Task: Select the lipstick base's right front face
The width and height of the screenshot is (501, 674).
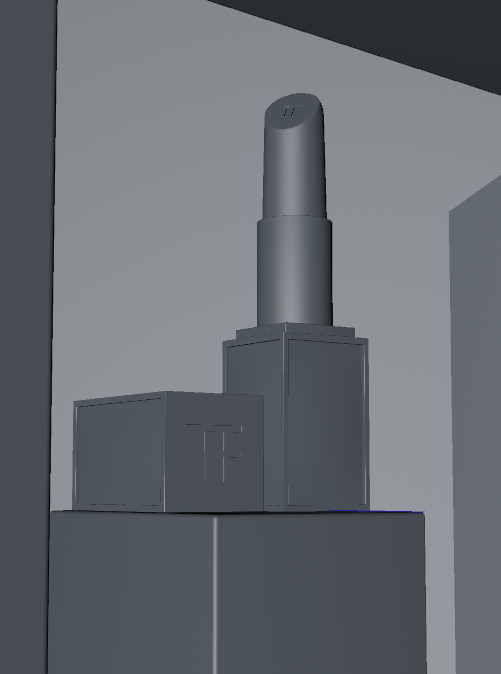Action: (x=327, y=422)
